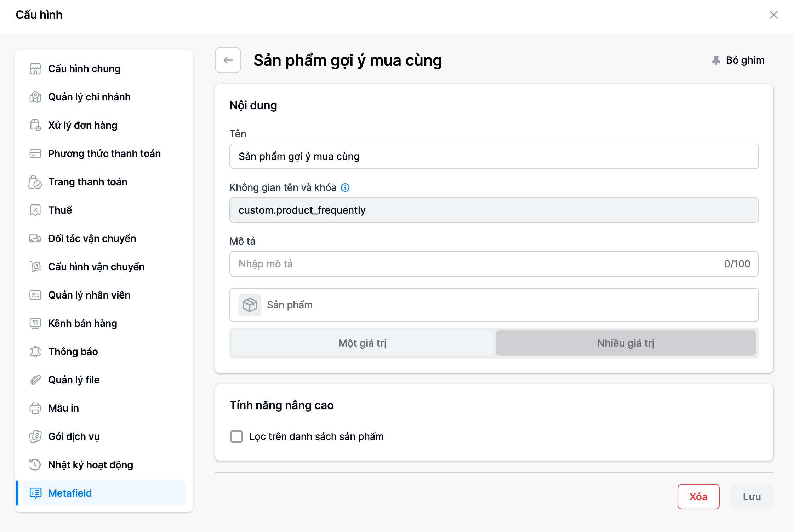This screenshot has height=532, width=793.
Task: Open the Sản phẩm type selector
Action: 494,305
